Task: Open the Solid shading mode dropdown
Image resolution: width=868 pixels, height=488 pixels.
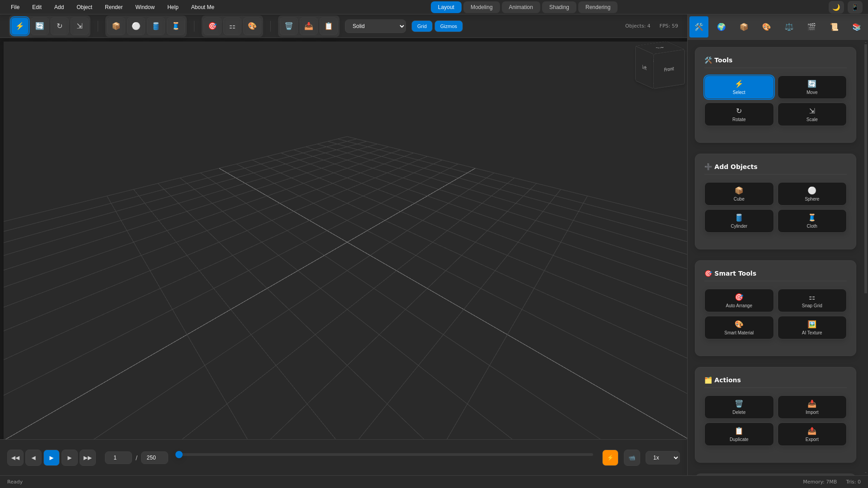Action: click(375, 26)
